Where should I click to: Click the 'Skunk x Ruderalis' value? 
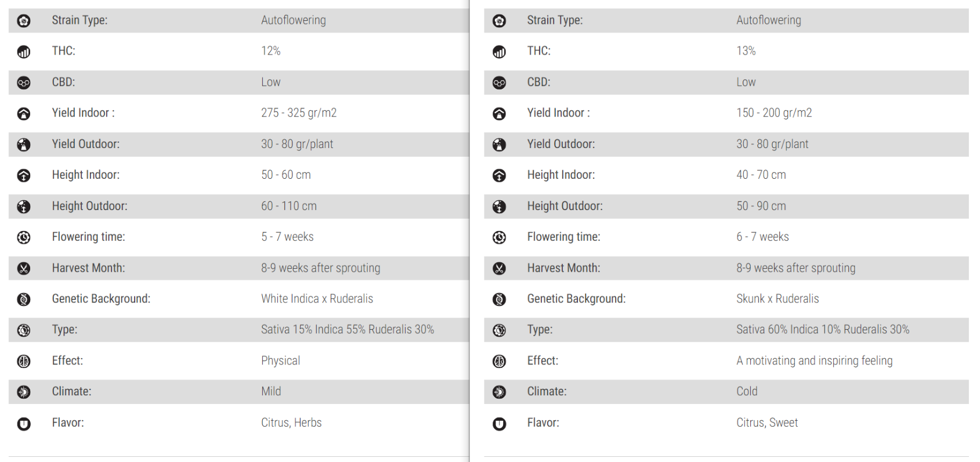coord(777,299)
